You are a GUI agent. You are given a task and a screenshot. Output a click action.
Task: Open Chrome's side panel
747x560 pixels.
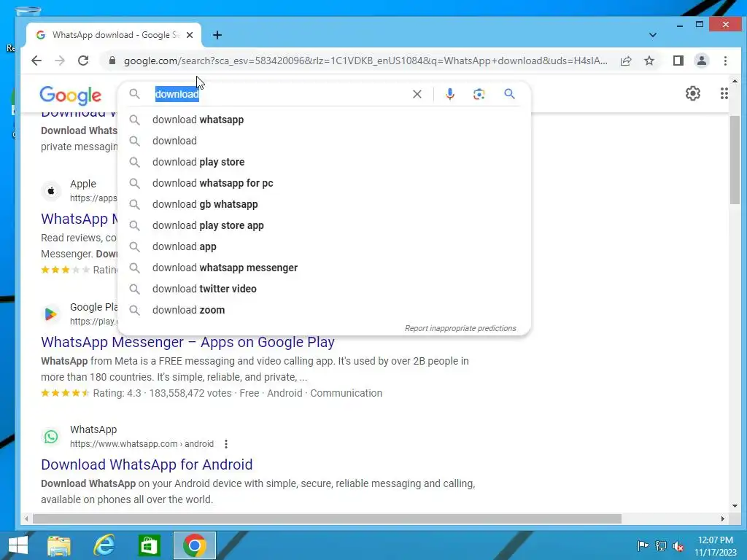[678, 61]
